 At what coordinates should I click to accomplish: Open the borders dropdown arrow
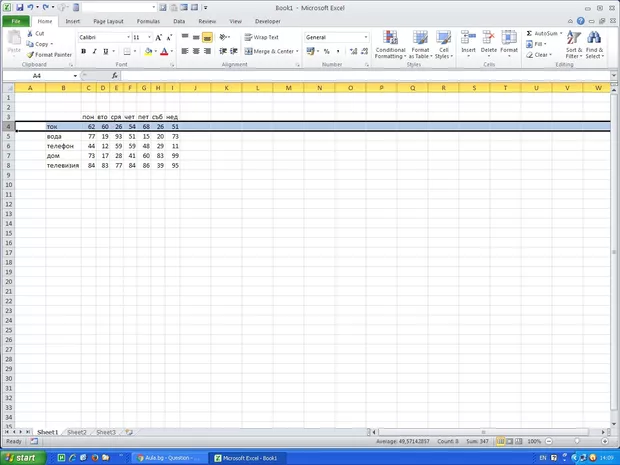(135, 51)
